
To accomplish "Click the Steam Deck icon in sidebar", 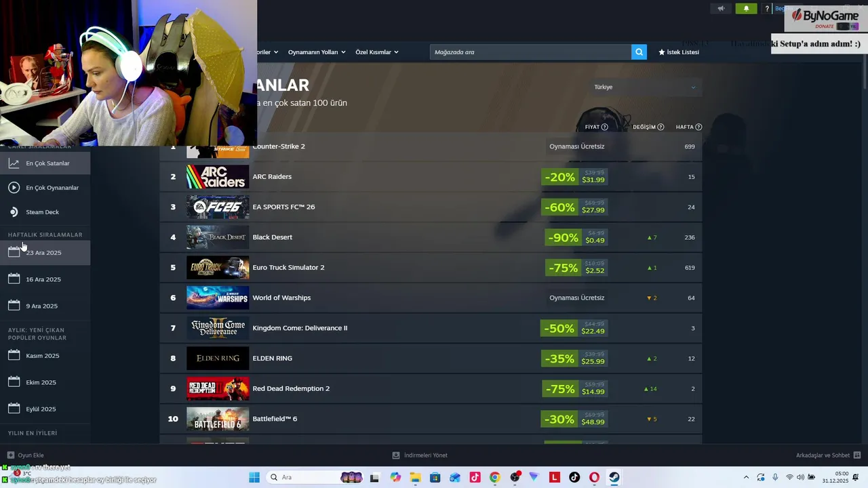I will [x=14, y=212].
